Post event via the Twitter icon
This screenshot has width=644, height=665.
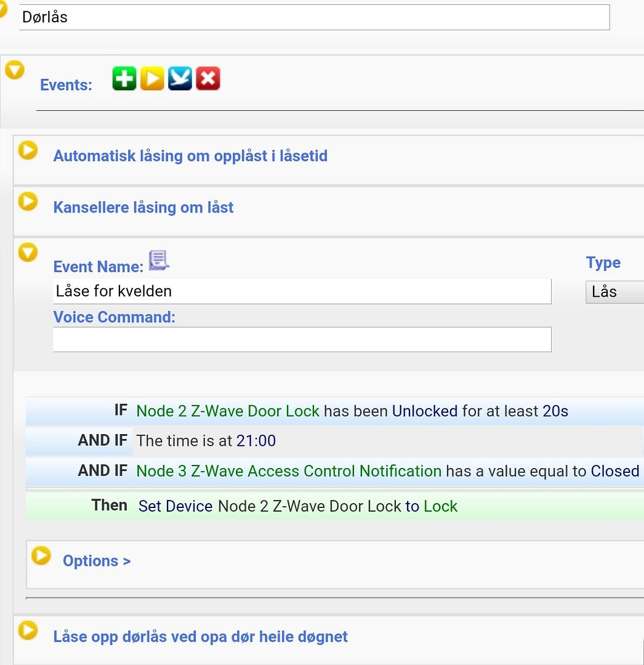180,78
